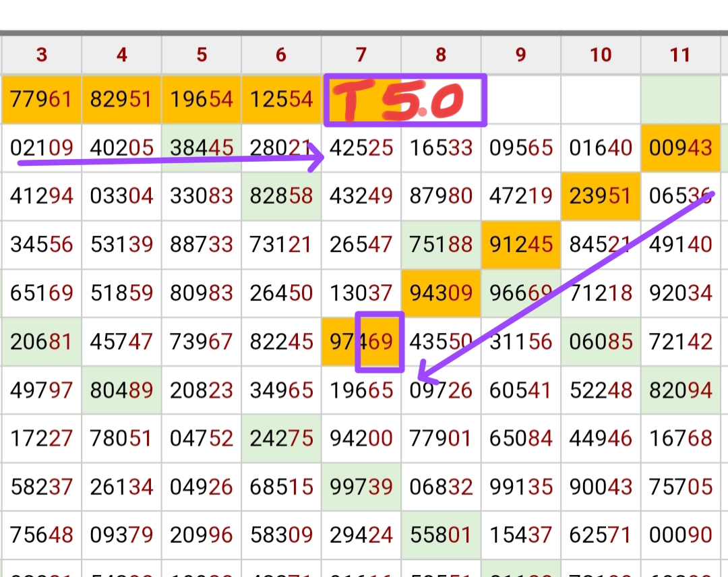Click column header 3
This screenshot has height=577, width=728.
(x=42, y=55)
